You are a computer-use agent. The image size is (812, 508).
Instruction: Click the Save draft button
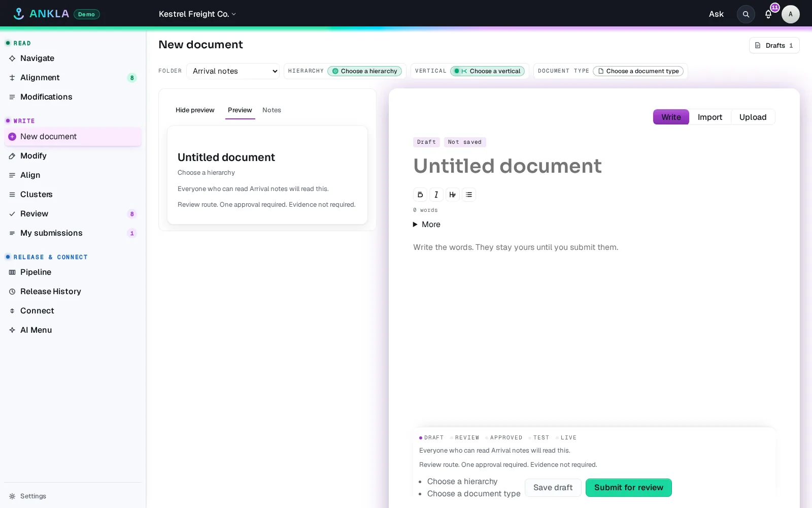[553, 488]
